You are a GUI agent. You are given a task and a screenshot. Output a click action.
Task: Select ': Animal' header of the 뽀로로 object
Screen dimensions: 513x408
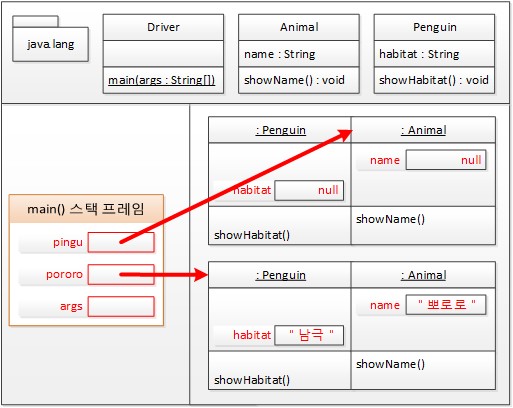click(423, 275)
